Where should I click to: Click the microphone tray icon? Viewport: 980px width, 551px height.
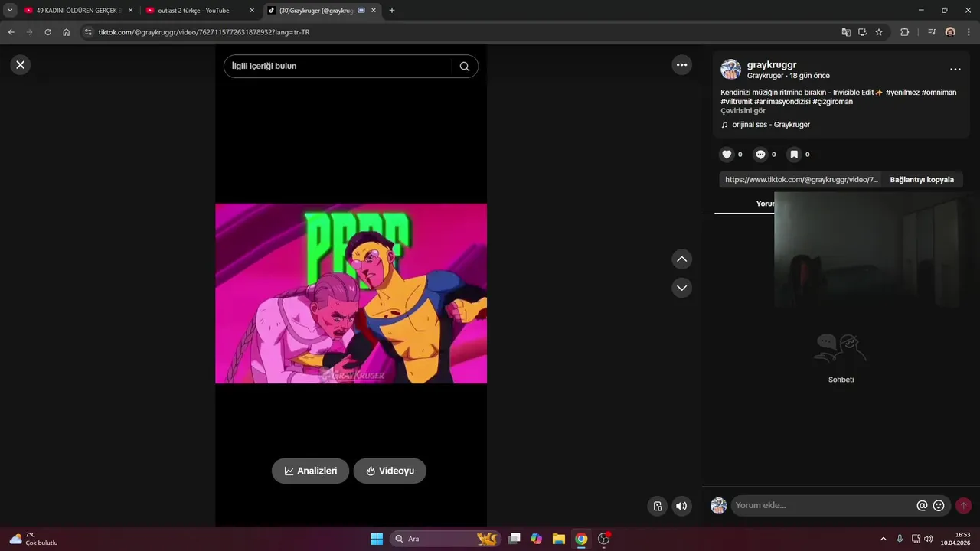click(x=900, y=539)
